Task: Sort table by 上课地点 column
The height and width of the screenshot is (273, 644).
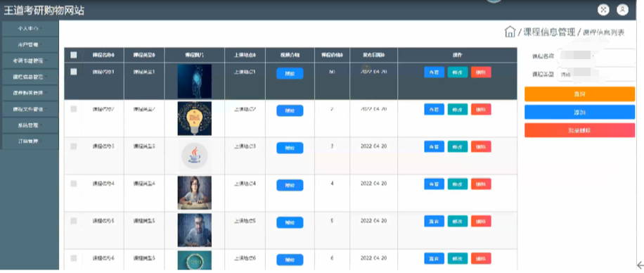Action: (x=245, y=55)
